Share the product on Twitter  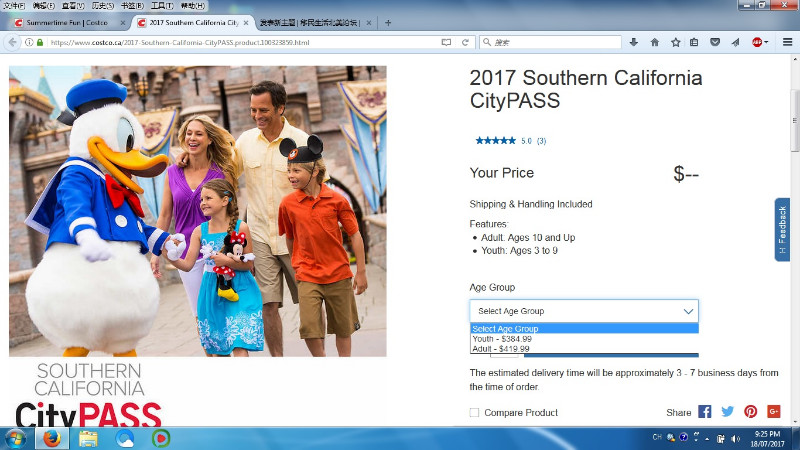[x=728, y=412]
